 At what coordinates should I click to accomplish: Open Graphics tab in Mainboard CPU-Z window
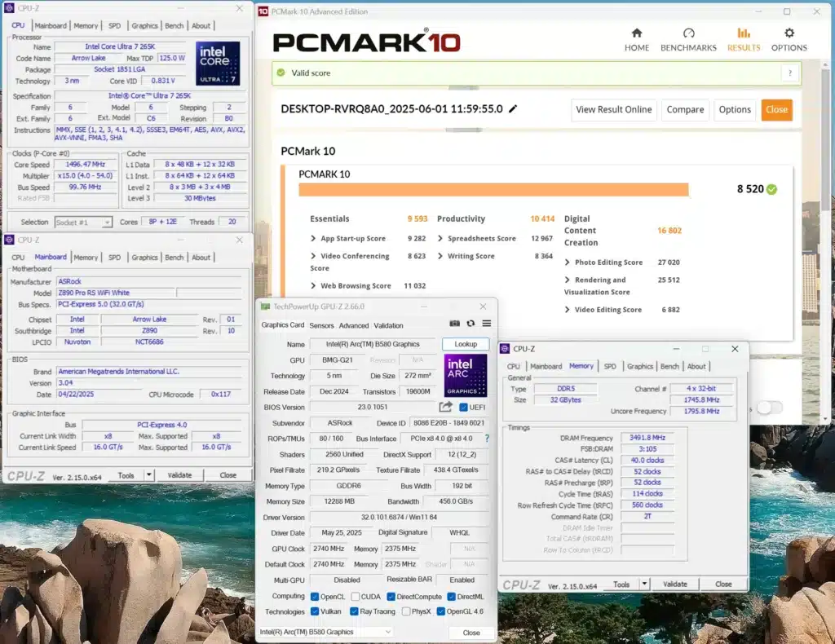(x=144, y=258)
